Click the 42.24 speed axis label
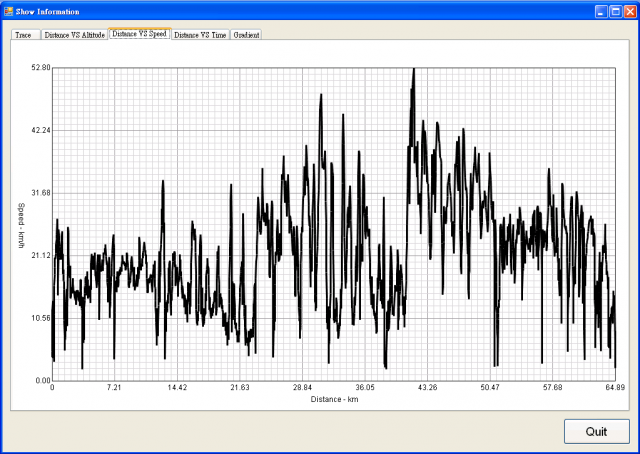 pos(41,130)
